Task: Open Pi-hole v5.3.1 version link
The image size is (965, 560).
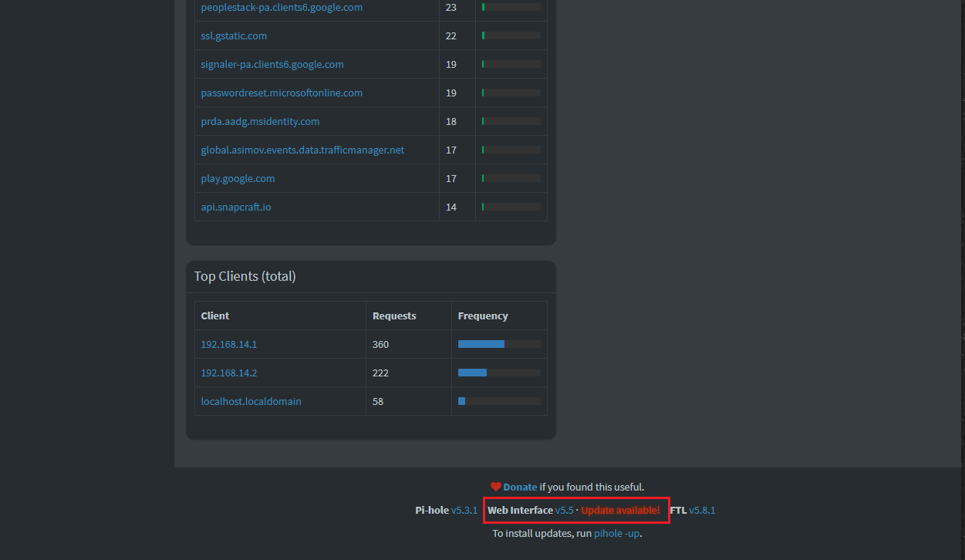Action: (x=464, y=510)
